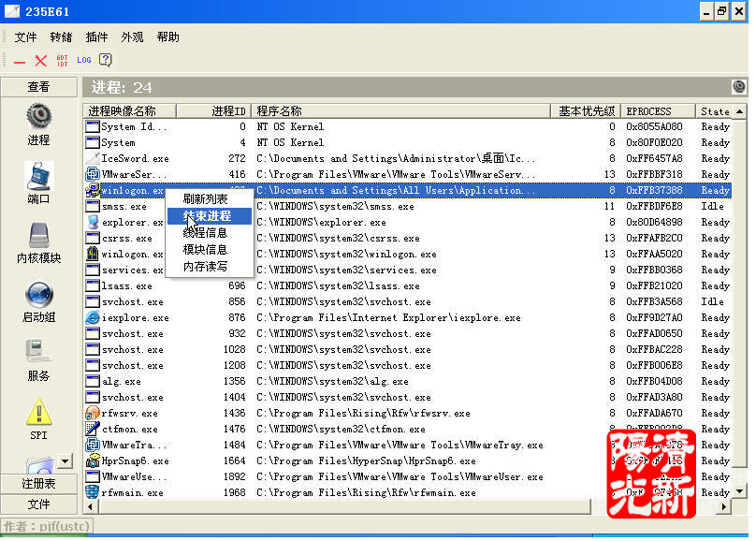The height and width of the screenshot is (541, 756).
Task: Select the lsass.exe process row
Action: tap(408, 285)
